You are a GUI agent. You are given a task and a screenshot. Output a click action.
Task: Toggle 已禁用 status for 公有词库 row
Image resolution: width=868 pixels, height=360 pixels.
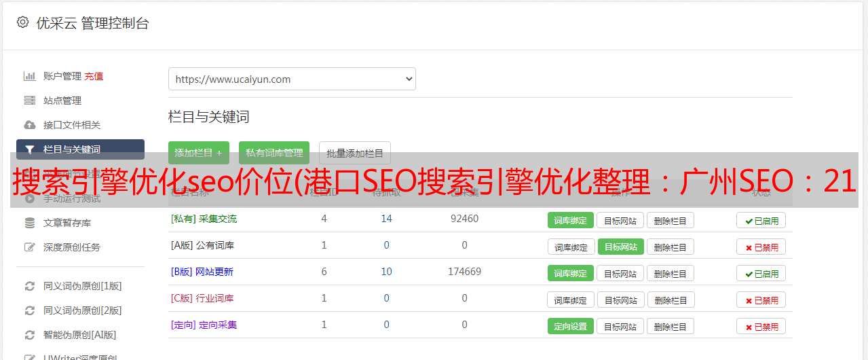point(761,247)
